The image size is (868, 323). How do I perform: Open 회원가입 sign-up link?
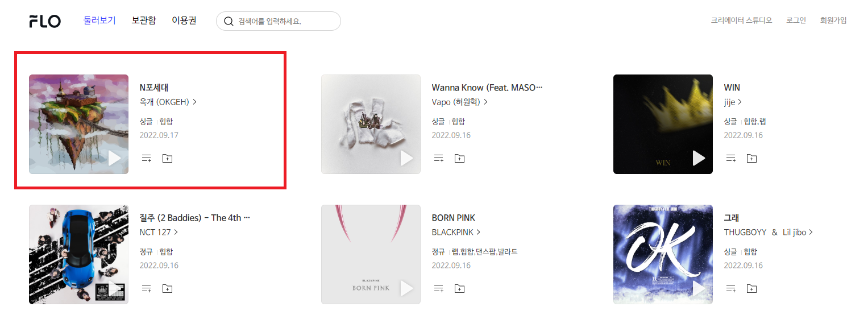(833, 20)
